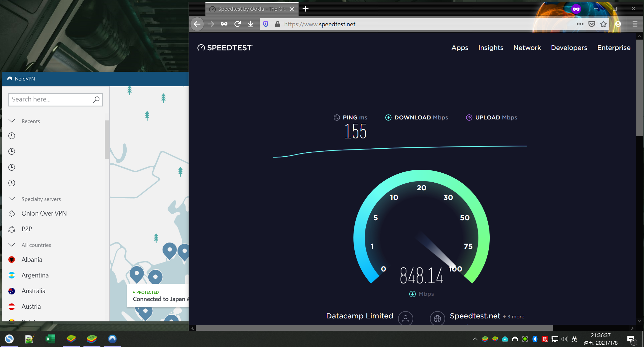Click the NordVPN search magnifier icon

[x=96, y=99]
